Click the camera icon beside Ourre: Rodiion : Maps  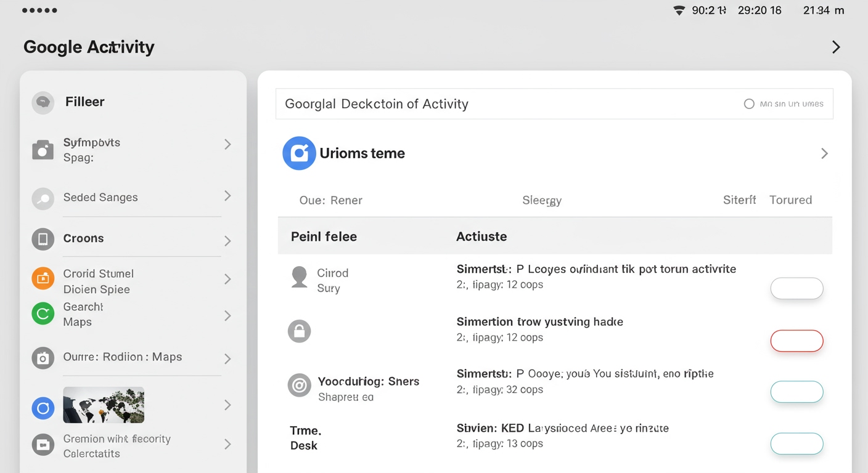point(43,358)
